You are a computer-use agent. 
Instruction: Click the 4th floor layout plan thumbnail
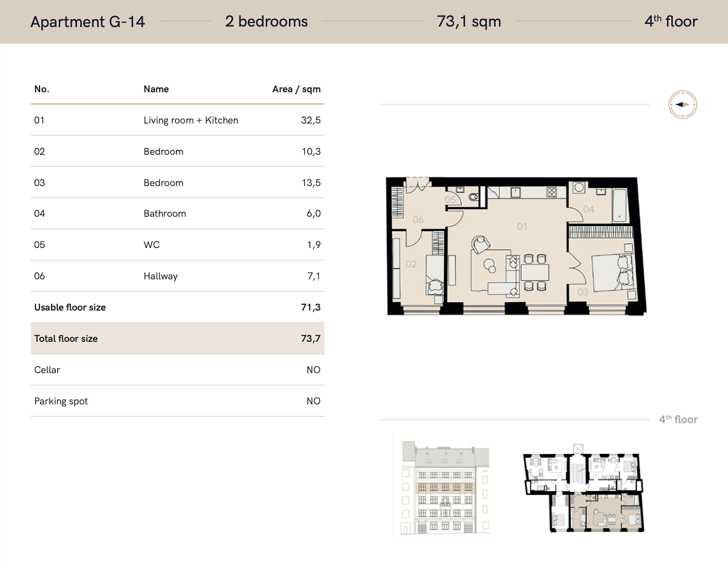[x=584, y=488]
